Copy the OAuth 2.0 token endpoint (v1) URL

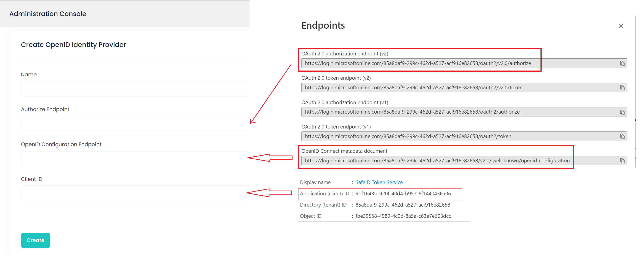(x=622, y=136)
